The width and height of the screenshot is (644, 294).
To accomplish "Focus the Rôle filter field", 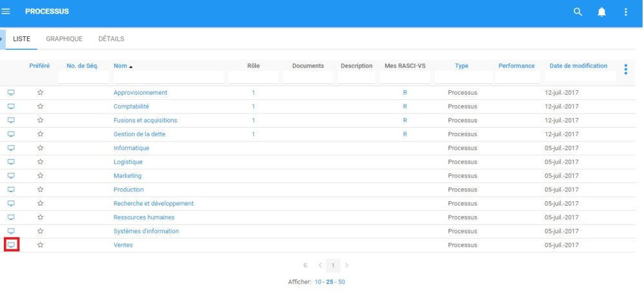I will pyautogui.click(x=253, y=77).
